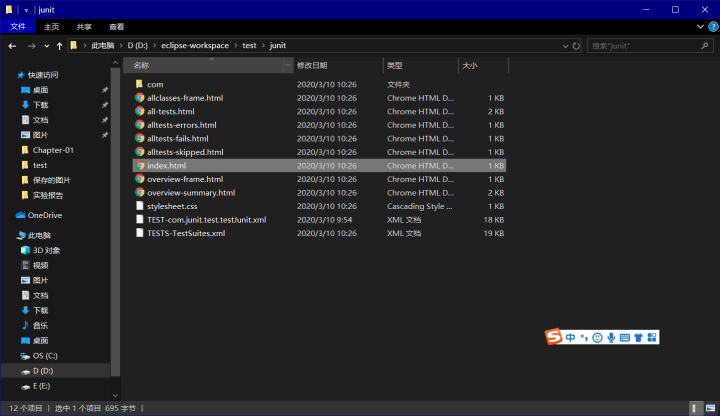Image resolution: width=720 pixels, height=416 pixels.
Task: Select the com folder icon
Action: 139,84
